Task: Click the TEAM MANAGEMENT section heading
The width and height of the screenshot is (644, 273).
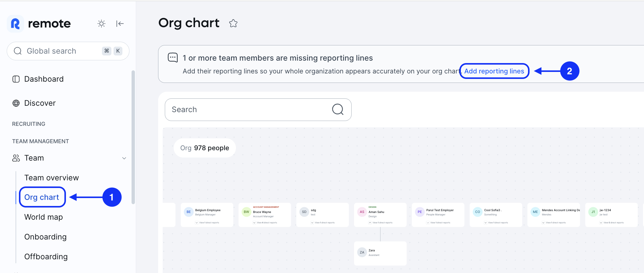Action: coord(41,141)
